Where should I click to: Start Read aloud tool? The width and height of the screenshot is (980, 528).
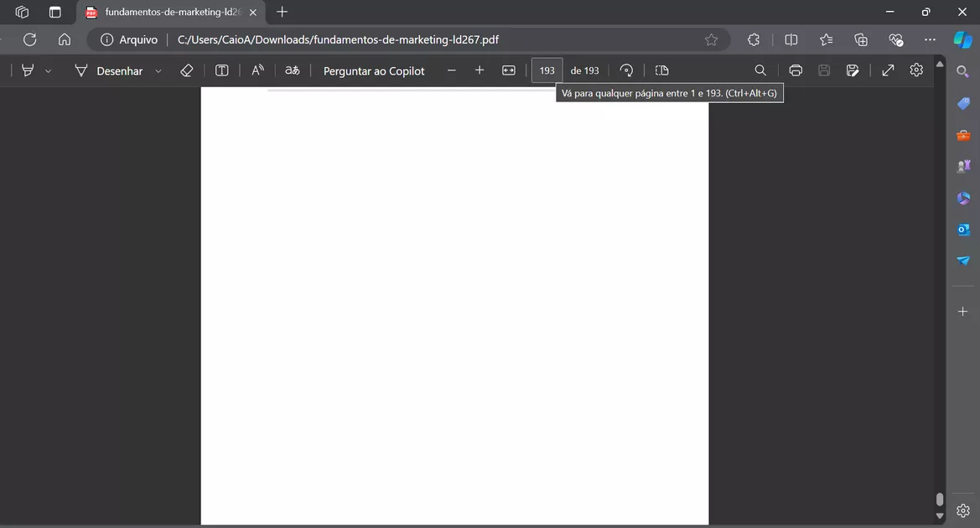coord(257,70)
